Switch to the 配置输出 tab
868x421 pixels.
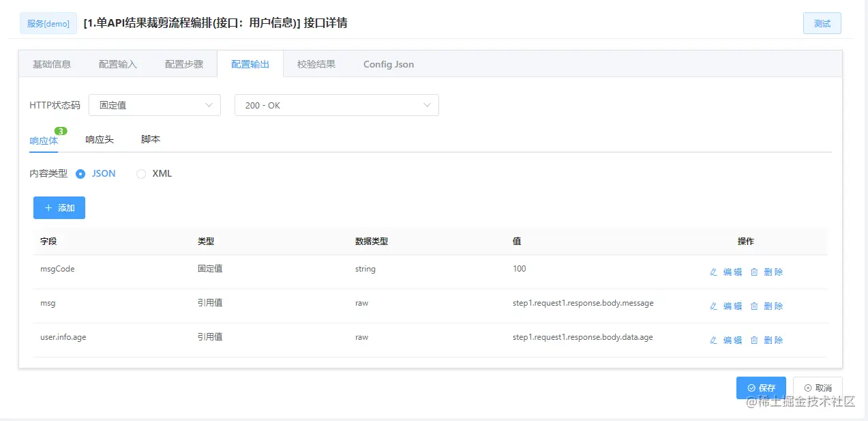[x=250, y=64]
